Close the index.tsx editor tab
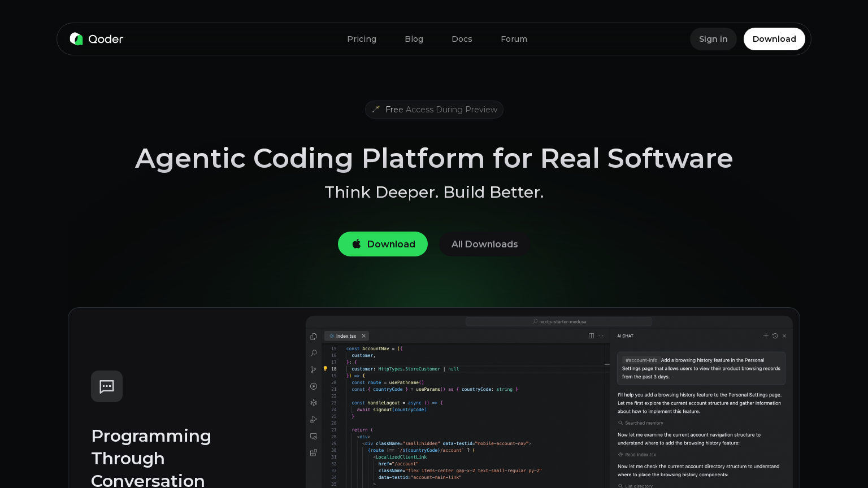Image resolution: width=868 pixels, height=488 pixels. tap(363, 336)
